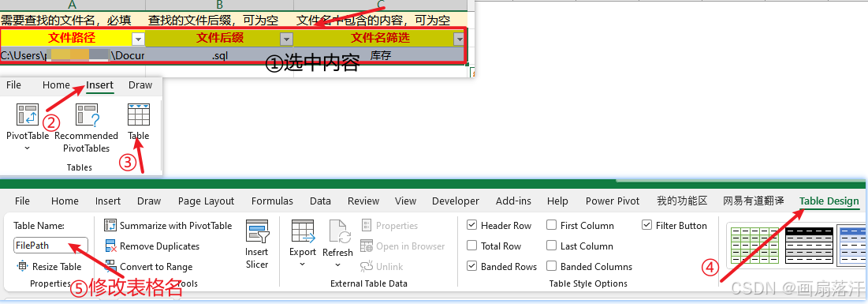Select the black-header table style thumbnail

coord(810,245)
